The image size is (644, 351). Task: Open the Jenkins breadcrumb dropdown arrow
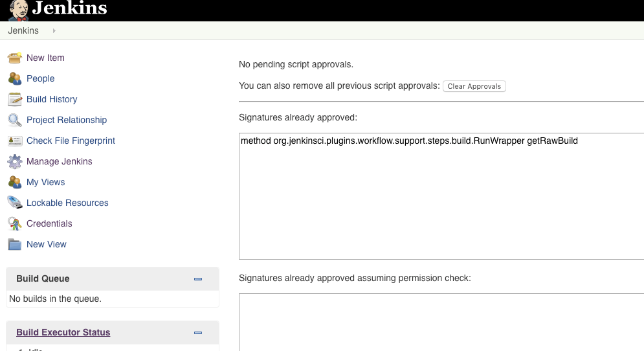pyautogui.click(x=54, y=30)
